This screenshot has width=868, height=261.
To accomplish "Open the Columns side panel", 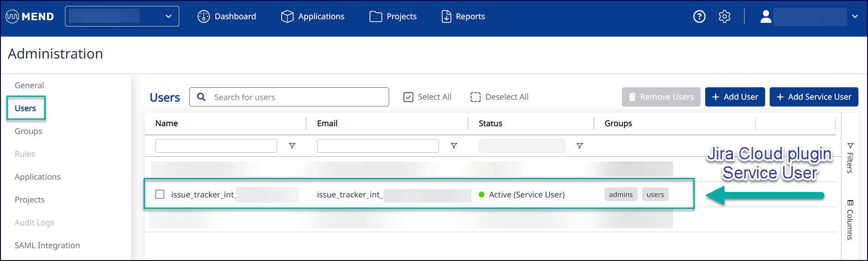I will pos(850,220).
